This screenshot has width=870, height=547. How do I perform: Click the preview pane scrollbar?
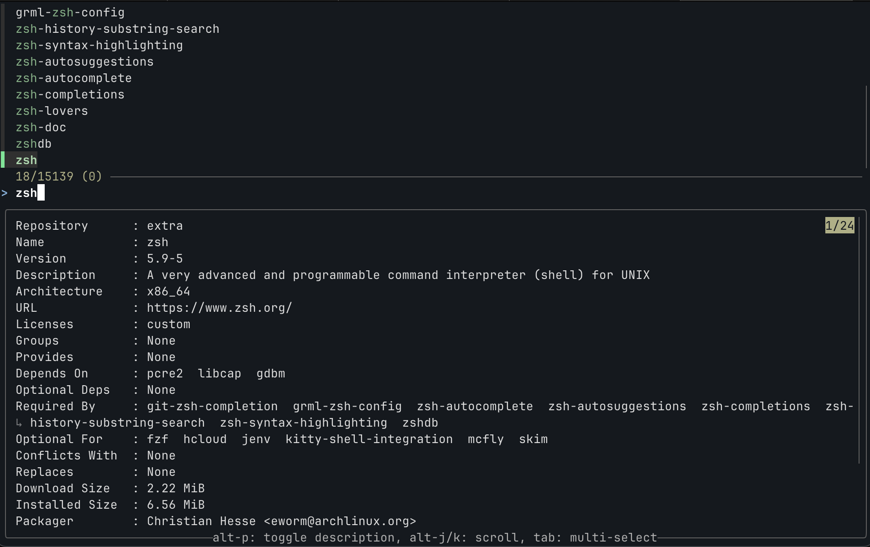point(860,340)
